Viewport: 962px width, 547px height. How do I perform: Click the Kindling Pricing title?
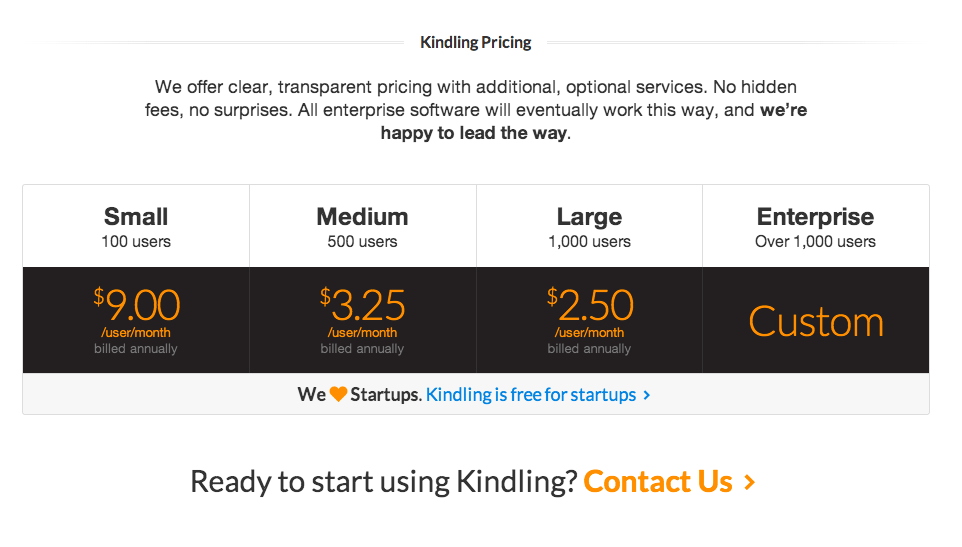click(x=475, y=42)
